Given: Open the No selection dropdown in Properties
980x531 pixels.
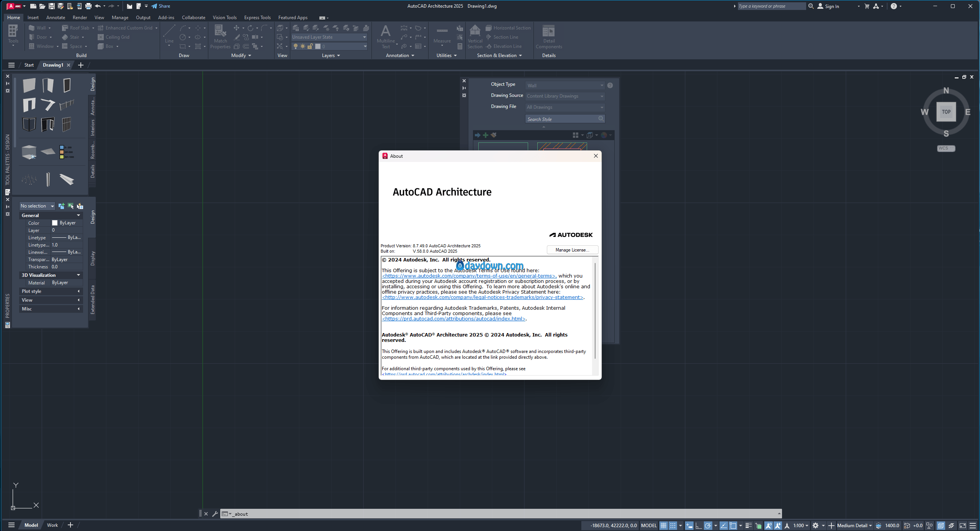Looking at the screenshot, I should [37, 206].
